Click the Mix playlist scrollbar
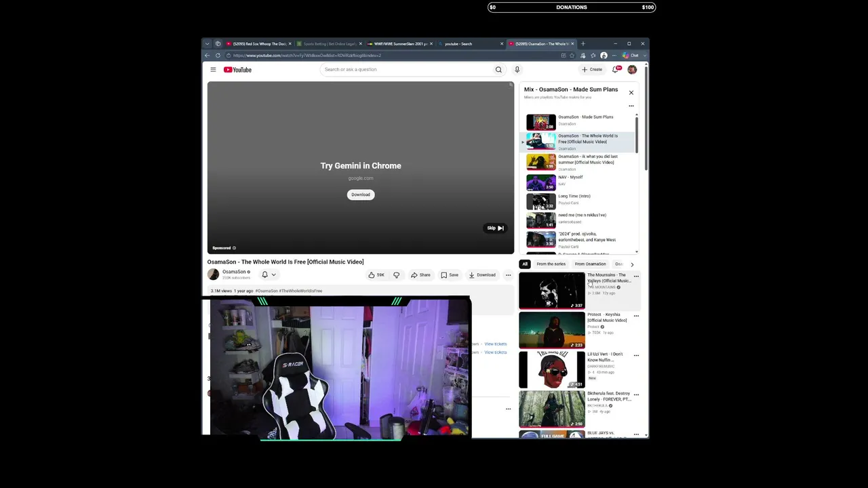This screenshot has width=868, height=488. (x=636, y=134)
